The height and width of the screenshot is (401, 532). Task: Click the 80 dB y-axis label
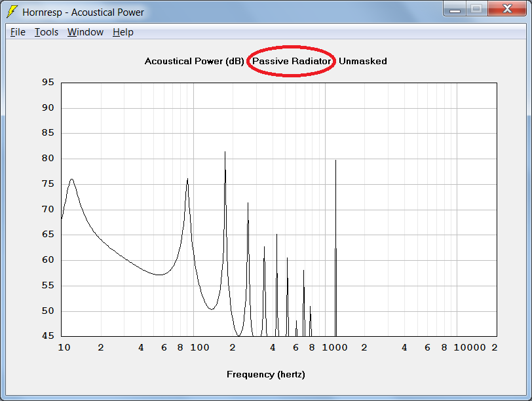(48, 158)
